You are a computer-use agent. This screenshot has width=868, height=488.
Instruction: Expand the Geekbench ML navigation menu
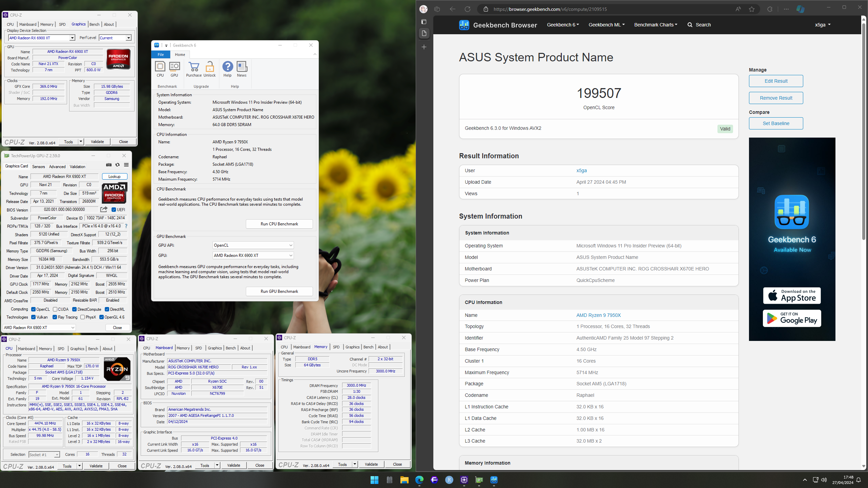pos(606,25)
